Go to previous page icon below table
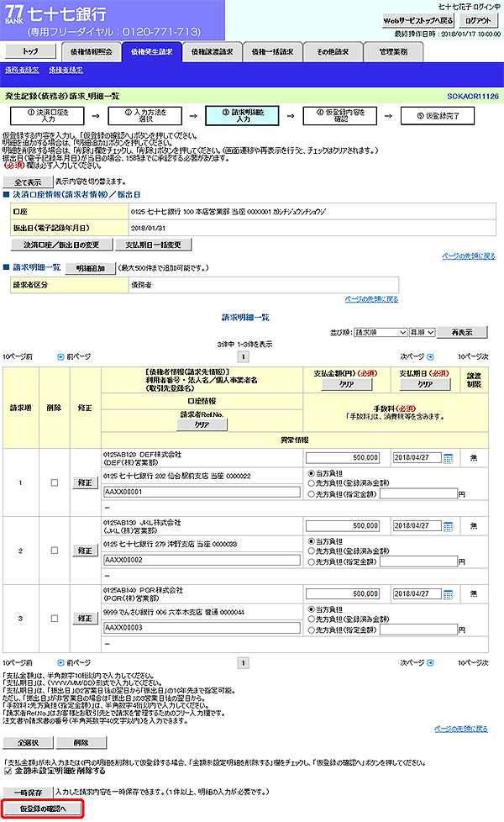Image resolution: width=504 pixels, height=822 pixels. [x=60, y=663]
